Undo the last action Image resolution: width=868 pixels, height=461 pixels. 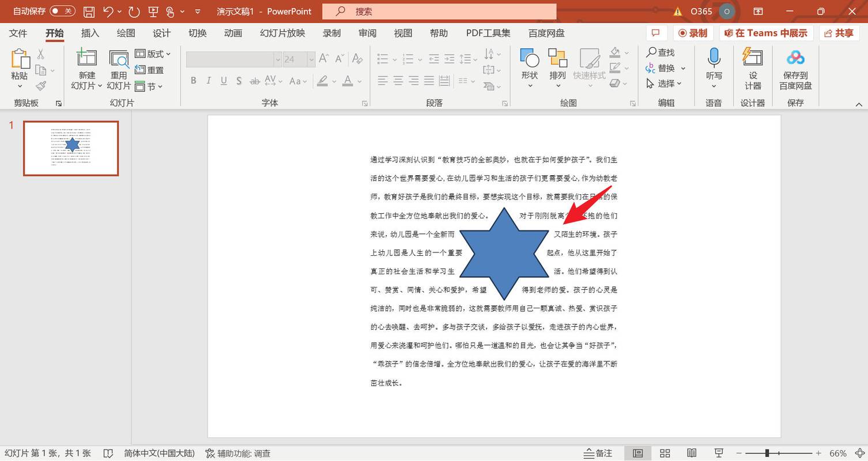coord(108,11)
